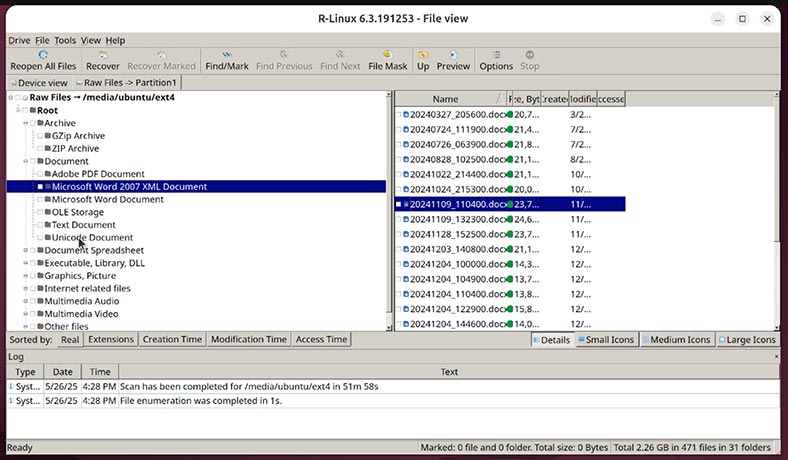The width and height of the screenshot is (788, 460).
Task: Collapse the Document tree node
Action: pos(25,161)
